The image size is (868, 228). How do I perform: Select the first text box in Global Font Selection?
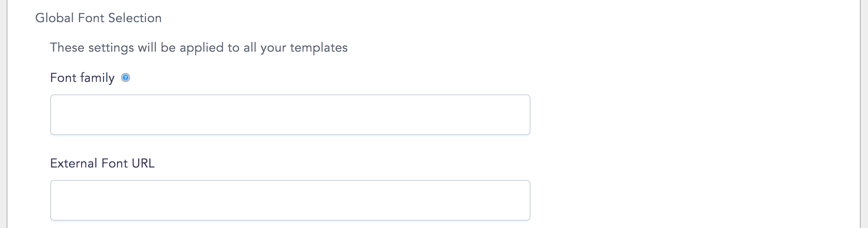click(290, 115)
